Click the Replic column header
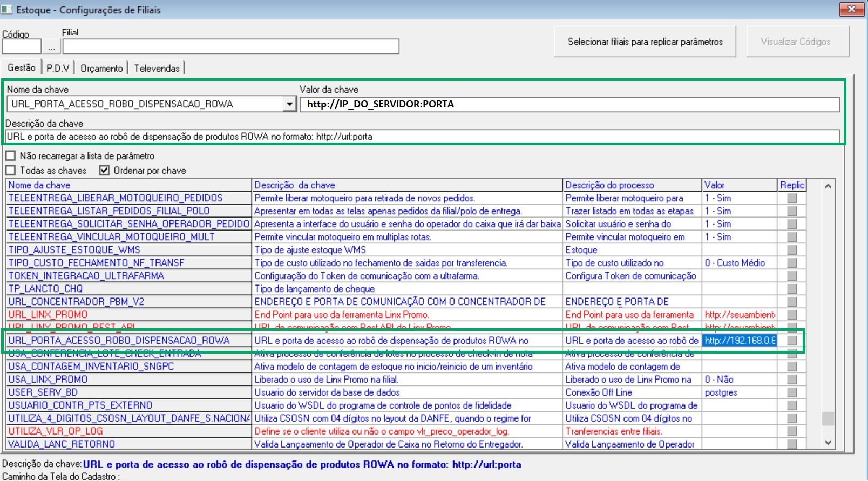The image size is (868, 481). coord(792,185)
